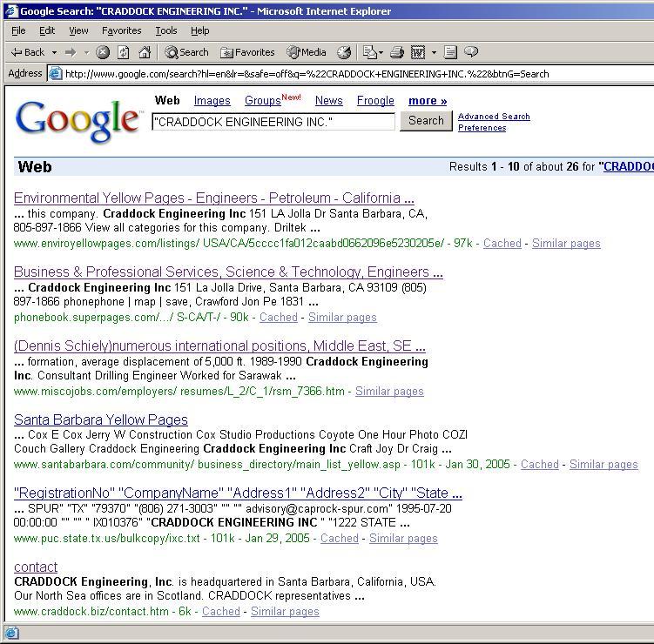Open Cached link for enviroyellowpages result
The image size is (654, 644).
coord(502,243)
